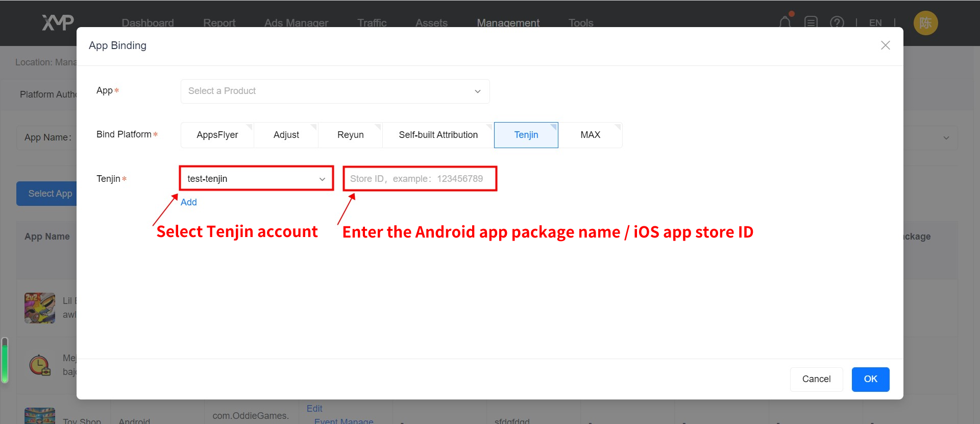This screenshot has width=980, height=424.
Task: Click the Lil game app thumbnail
Action: pyautogui.click(x=40, y=308)
